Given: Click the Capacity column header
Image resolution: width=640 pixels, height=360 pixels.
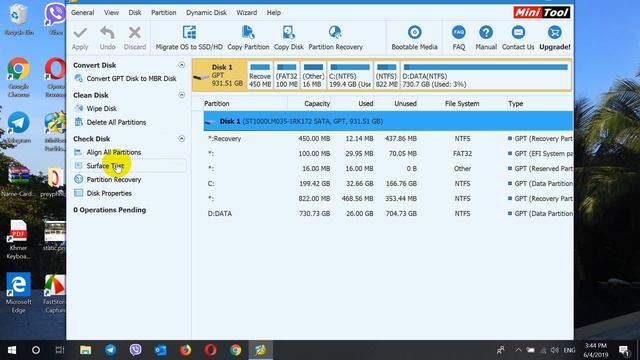Looking at the screenshot, I should [x=317, y=104].
